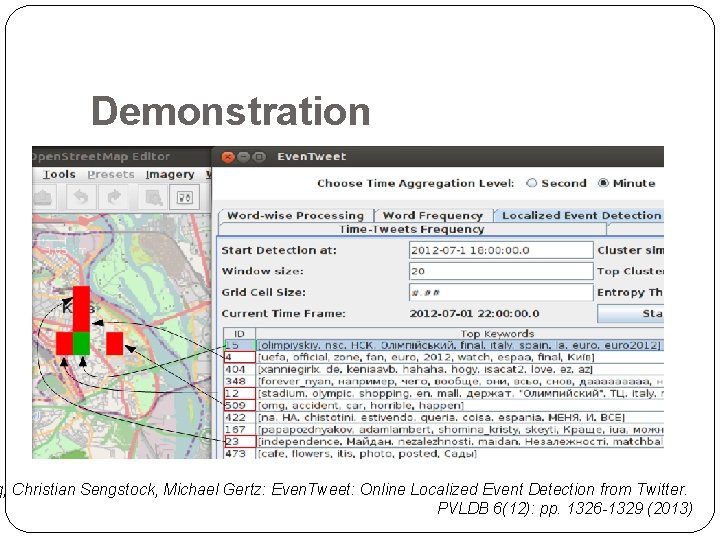Click the EvenTweet window title bar
This screenshot has height=540, width=720.
coord(438,157)
